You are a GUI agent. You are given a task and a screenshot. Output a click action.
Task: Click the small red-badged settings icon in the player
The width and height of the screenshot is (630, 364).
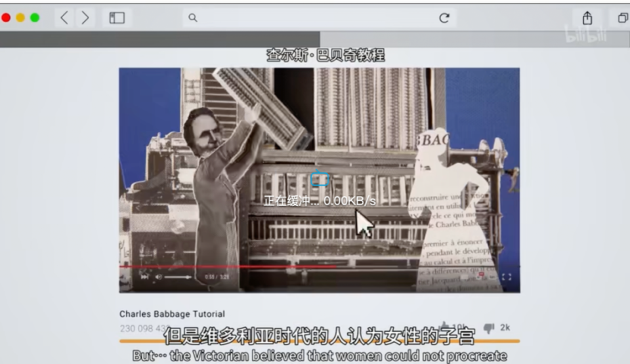(x=480, y=275)
